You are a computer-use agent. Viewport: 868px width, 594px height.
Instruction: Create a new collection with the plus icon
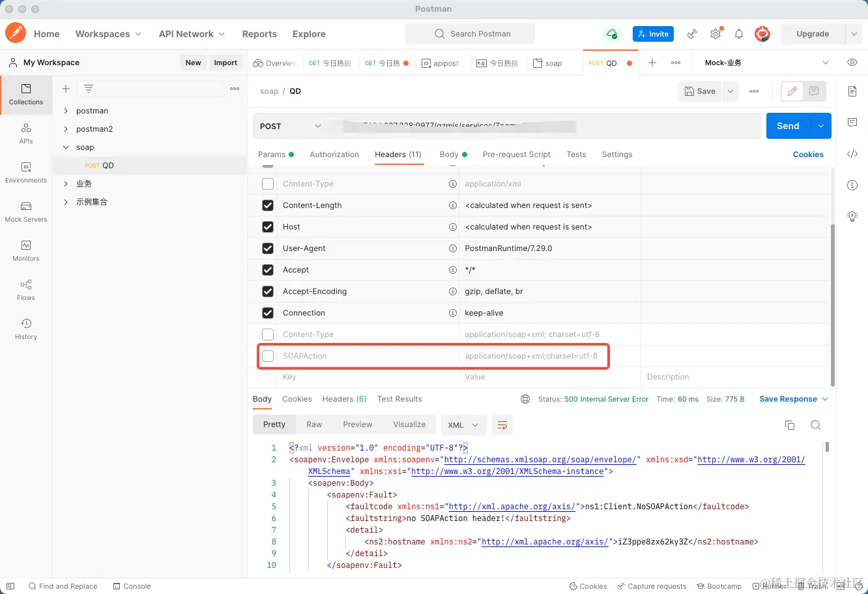(x=65, y=89)
